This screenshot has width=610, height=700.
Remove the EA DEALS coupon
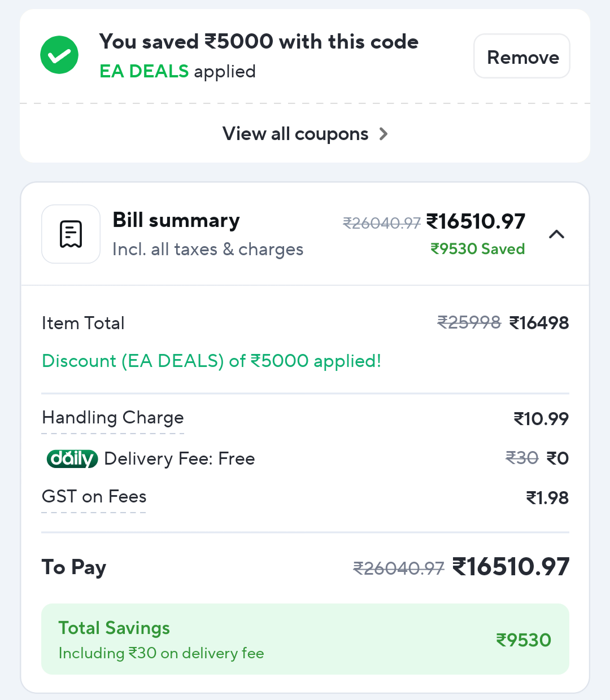click(x=522, y=56)
